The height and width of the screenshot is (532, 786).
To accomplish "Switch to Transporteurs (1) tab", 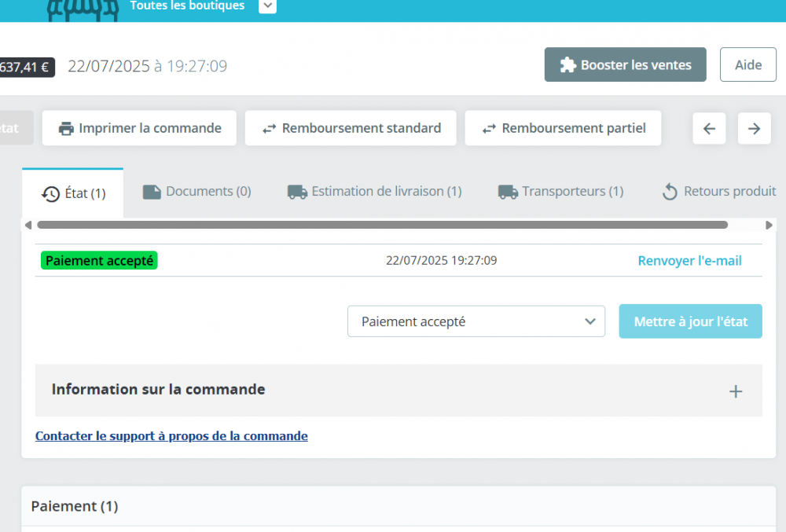I will [x=560, y=192].
